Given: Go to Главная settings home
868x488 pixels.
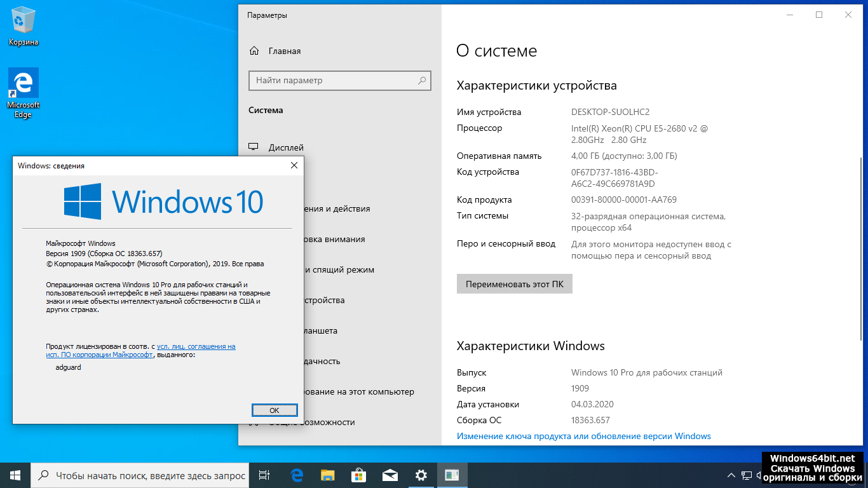Looking at the screenshot, I should tap(284, 51).
